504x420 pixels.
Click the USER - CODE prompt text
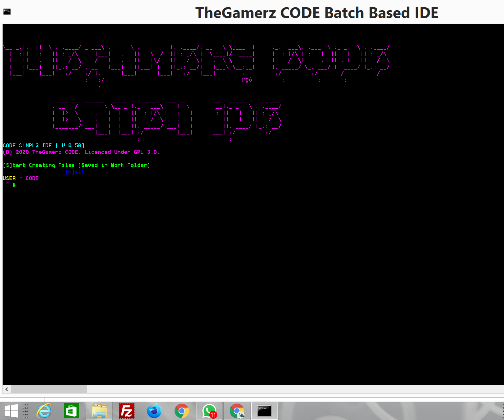click(20, 178)
